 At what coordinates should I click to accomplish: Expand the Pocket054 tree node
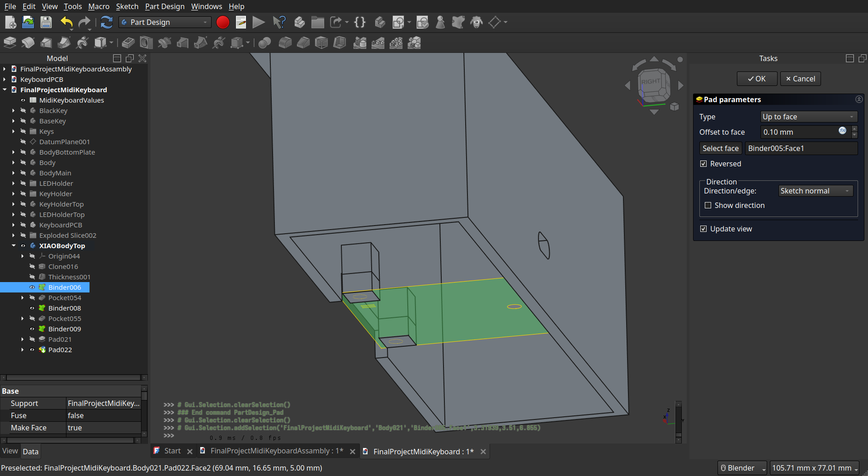coord(23,298)
